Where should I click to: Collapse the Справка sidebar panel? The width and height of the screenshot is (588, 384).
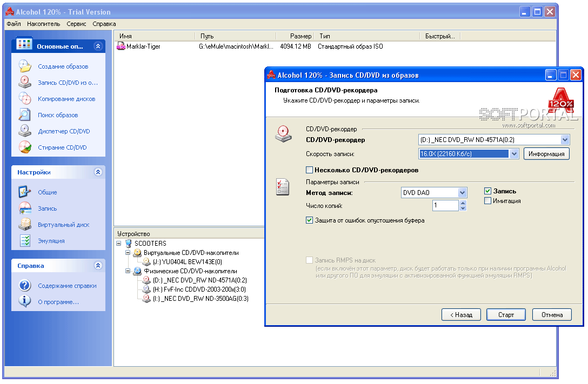98,265
